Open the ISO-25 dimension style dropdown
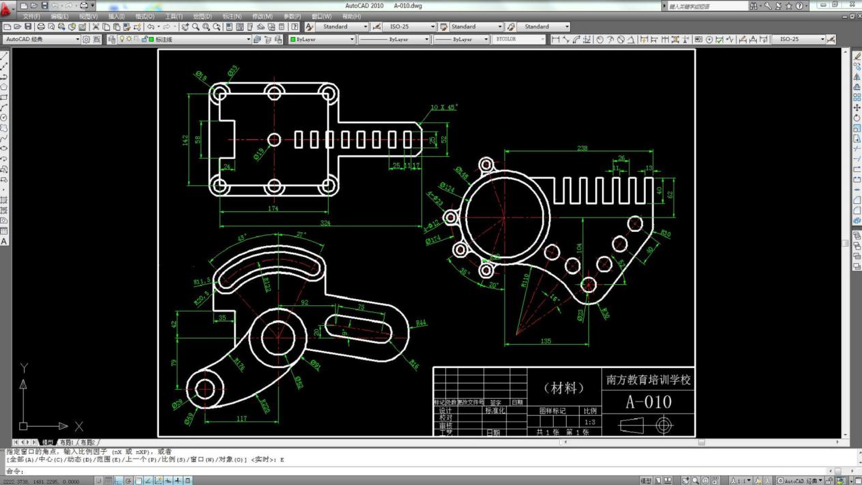 411,26
